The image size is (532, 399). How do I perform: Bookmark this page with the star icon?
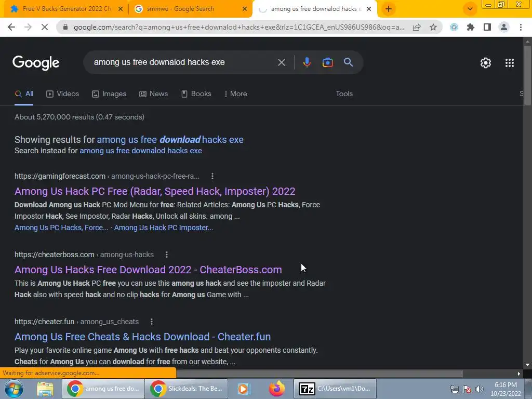click(x=433, y=27)
